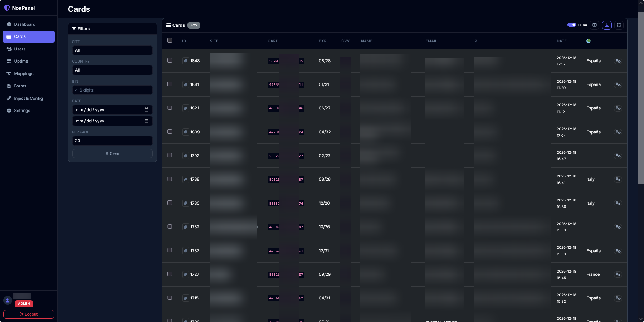The width and height of the screenshot is (644, 322).
Task: Open the calendar picker on the first date field
Action: point(146,110)
